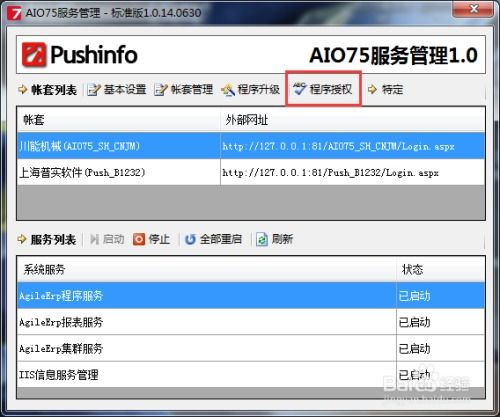Click the 状态 column header

tap(440, 269)
